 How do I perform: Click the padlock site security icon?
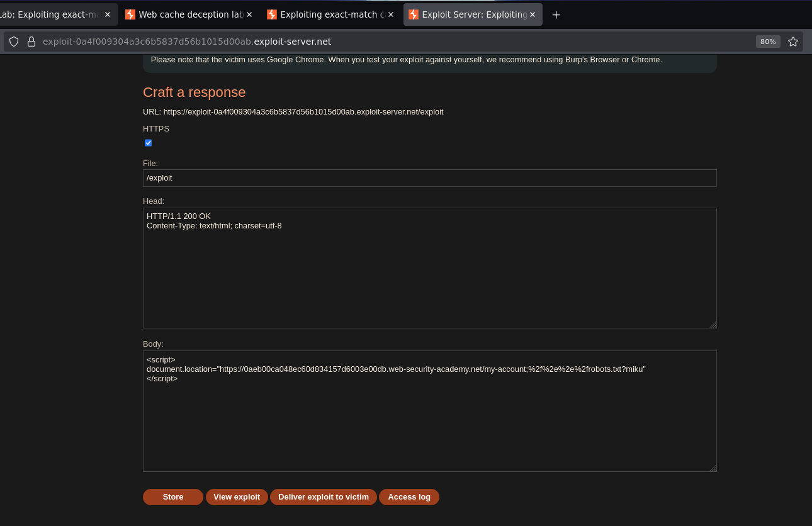click(x=31, y=42)
